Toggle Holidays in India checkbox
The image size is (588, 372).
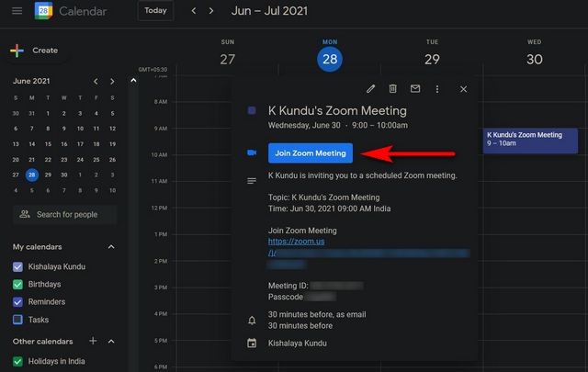click(x=17, y=361)
